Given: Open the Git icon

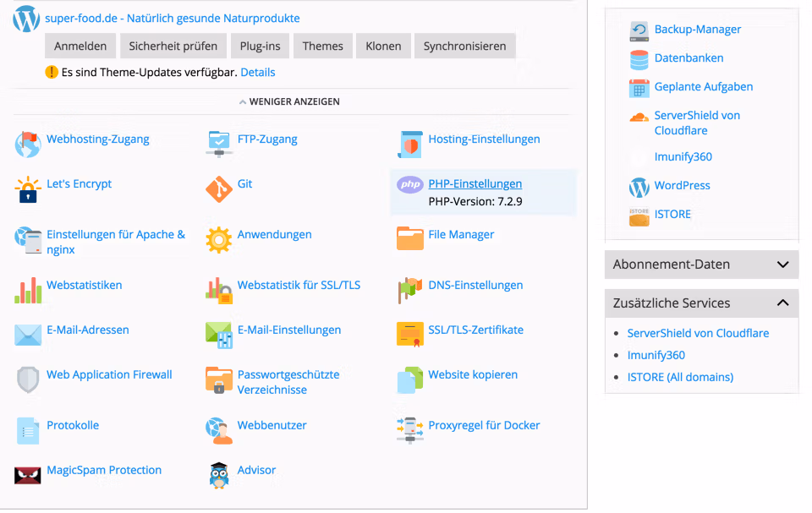Looking at the screenshot, I should [219, 189].
